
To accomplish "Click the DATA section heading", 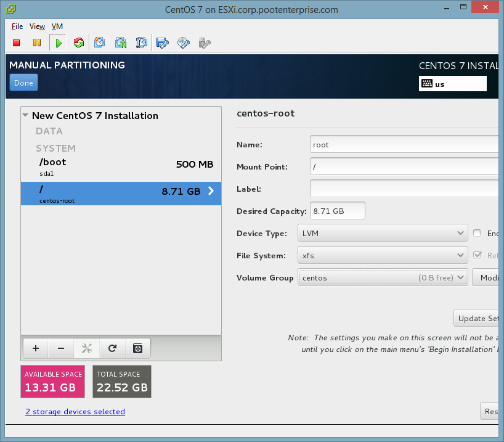I will coord(49,131).
